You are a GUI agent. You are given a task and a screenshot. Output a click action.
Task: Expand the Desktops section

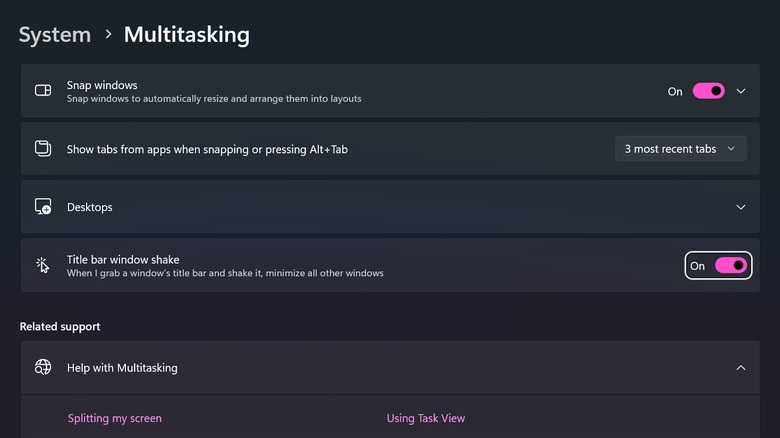[x=741, y=207]
